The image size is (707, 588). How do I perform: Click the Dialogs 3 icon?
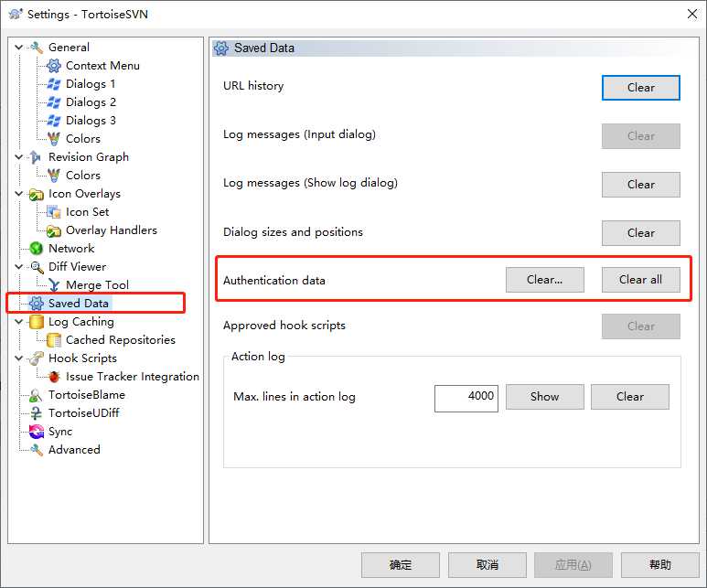coord(54,121)
